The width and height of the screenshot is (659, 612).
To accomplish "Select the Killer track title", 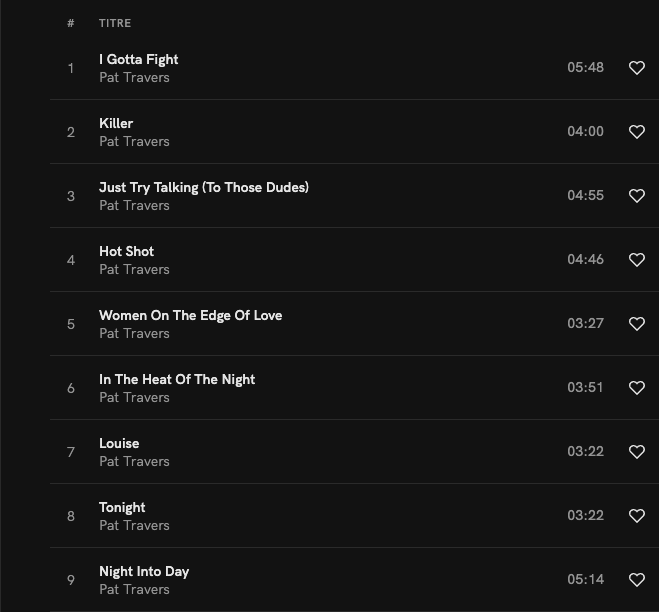I will (116, 123).
